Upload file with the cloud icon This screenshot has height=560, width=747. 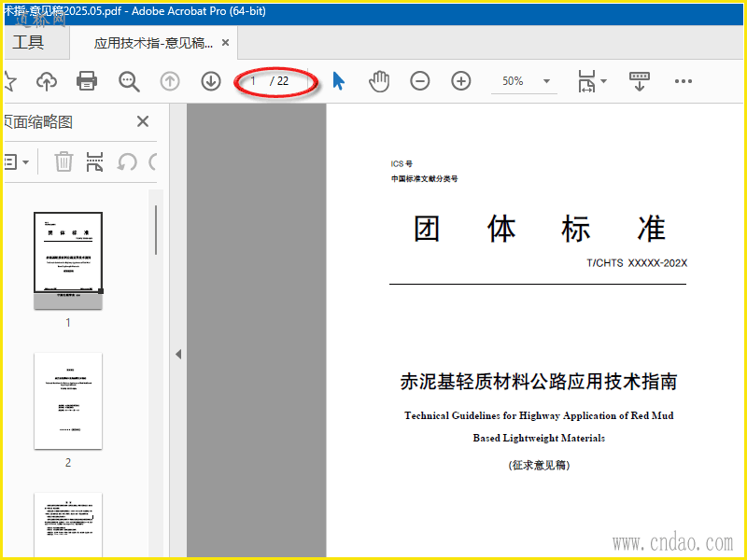click(47, 81)
